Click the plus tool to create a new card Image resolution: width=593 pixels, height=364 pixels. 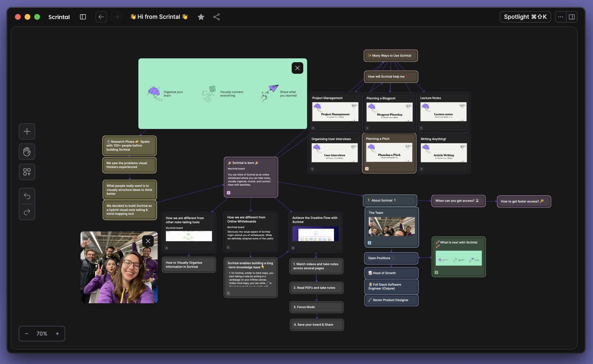point(27,131)
